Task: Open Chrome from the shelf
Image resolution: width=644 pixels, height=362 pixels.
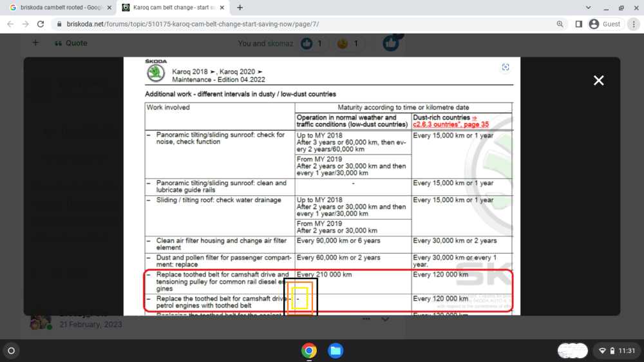Action: click(309, 351)
